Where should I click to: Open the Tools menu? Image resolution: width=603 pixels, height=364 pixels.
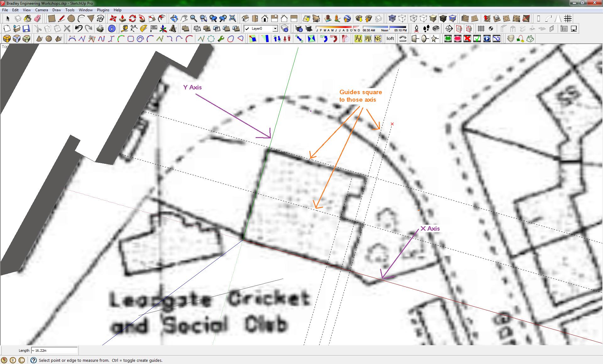point(70,10)
